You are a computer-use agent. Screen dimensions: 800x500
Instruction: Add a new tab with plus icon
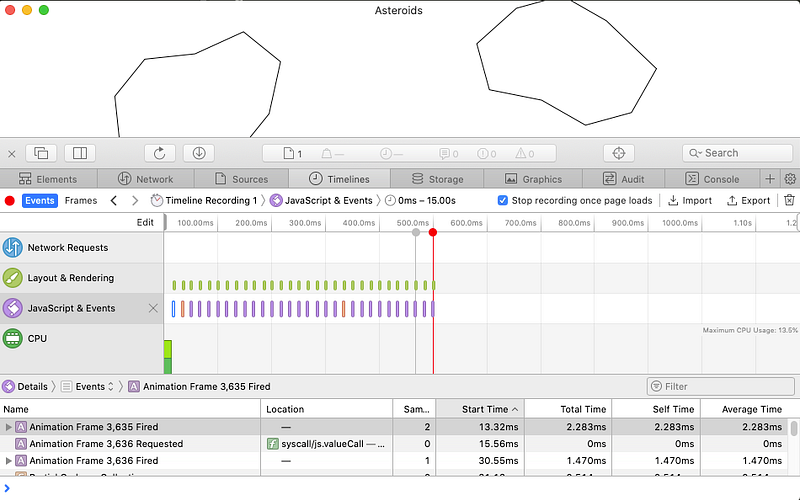pos(770,179)
